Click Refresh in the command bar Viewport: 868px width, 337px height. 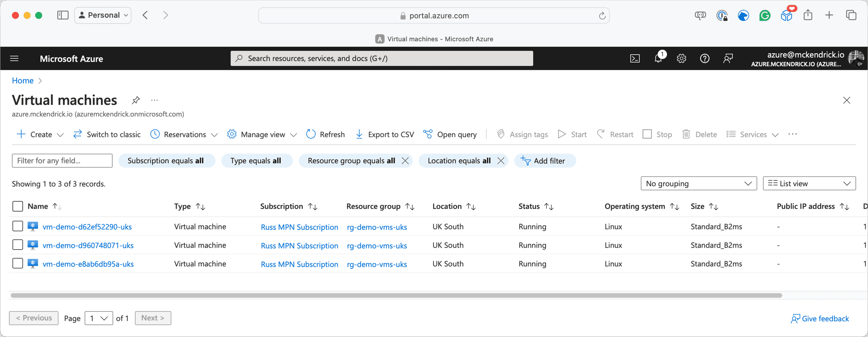point(325,134)
